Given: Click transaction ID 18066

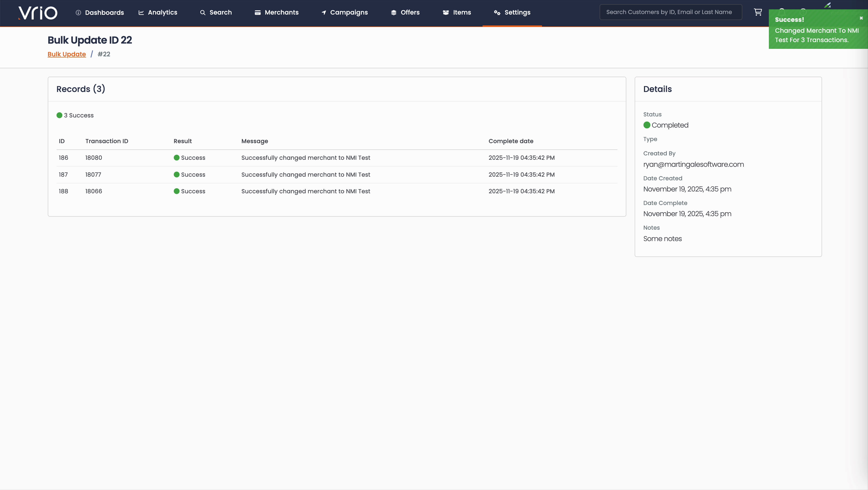Looking at the screenshot, I should [x=94, y=191].
